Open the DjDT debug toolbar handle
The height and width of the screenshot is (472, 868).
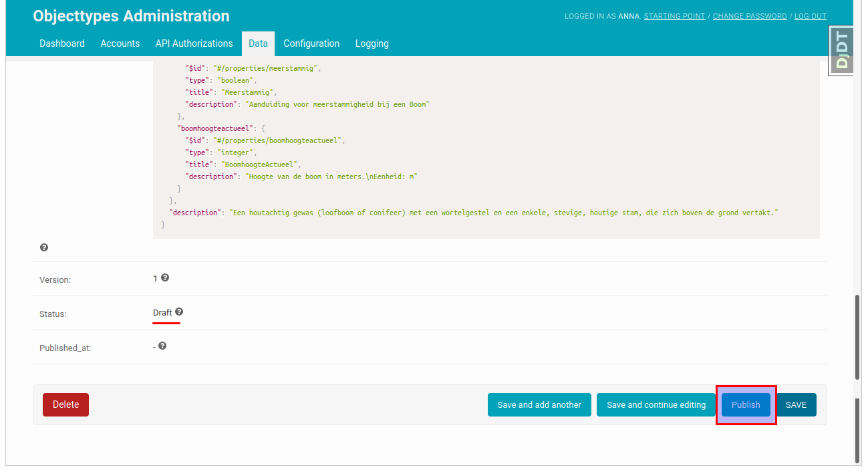pos(841,51)
